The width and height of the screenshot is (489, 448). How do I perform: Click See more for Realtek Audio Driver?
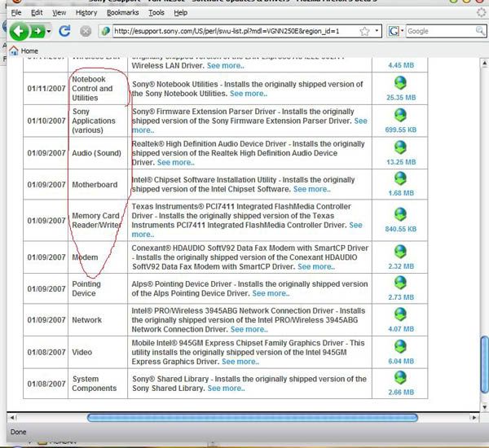[x=176, y=162]
